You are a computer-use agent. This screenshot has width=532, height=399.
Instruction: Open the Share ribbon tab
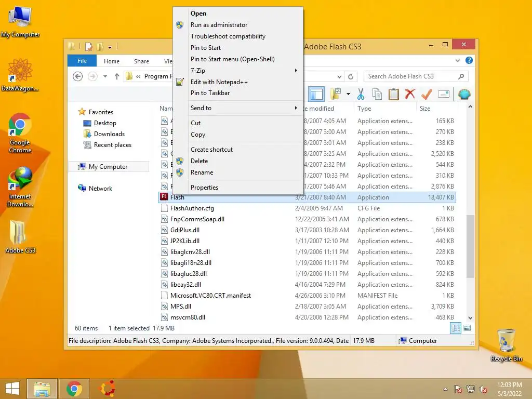(141, 61)
